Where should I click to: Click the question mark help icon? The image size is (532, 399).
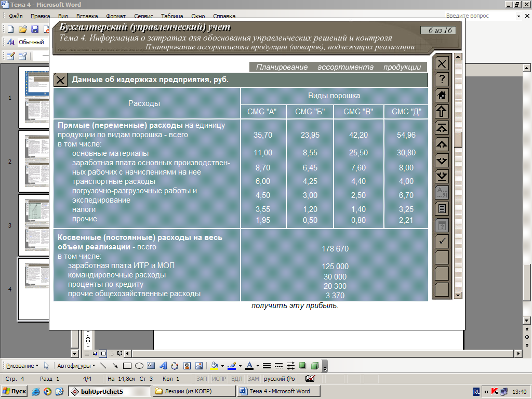(x=442, y=79)
